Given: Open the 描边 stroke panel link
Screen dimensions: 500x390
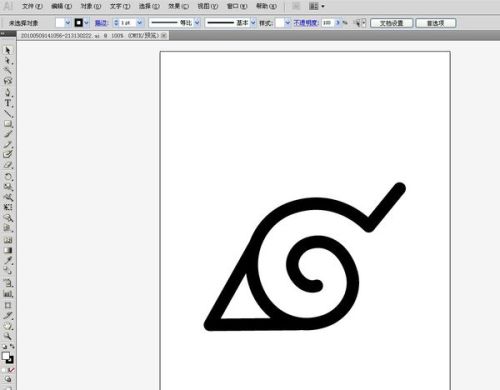Looking at the screenshot, I should pyautogui.click(x=101, y=23).
